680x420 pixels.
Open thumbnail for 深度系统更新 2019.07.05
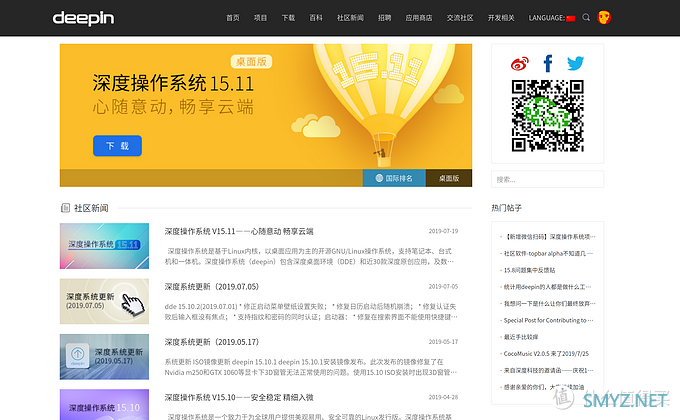click(104, 301)
